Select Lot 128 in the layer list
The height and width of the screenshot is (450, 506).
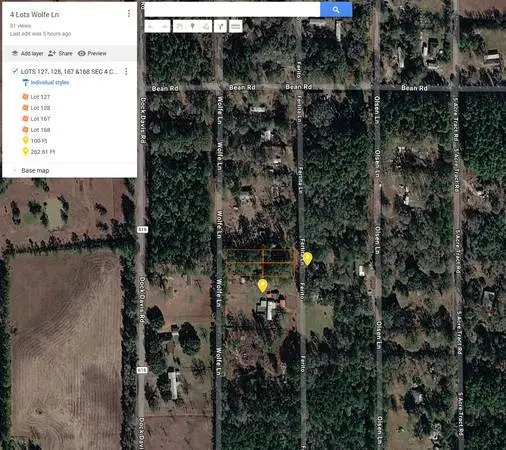[40, 108]
